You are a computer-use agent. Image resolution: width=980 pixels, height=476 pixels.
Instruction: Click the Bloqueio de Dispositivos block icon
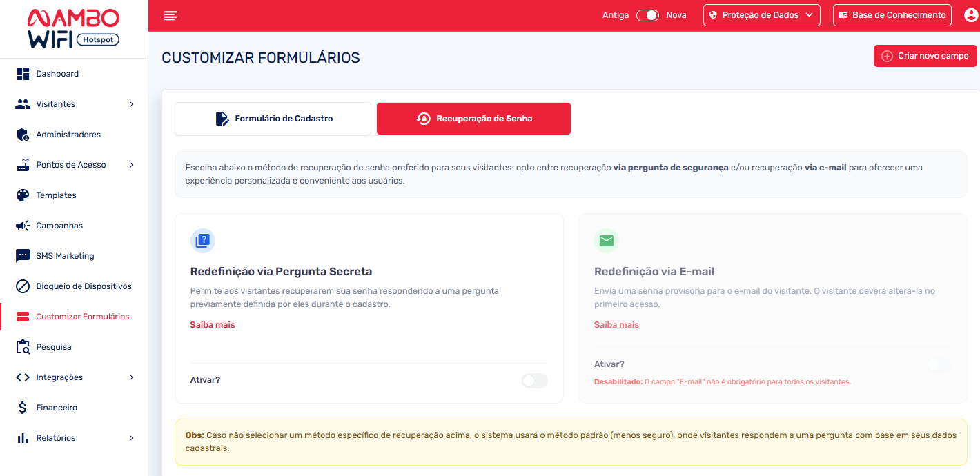point(23,286)
